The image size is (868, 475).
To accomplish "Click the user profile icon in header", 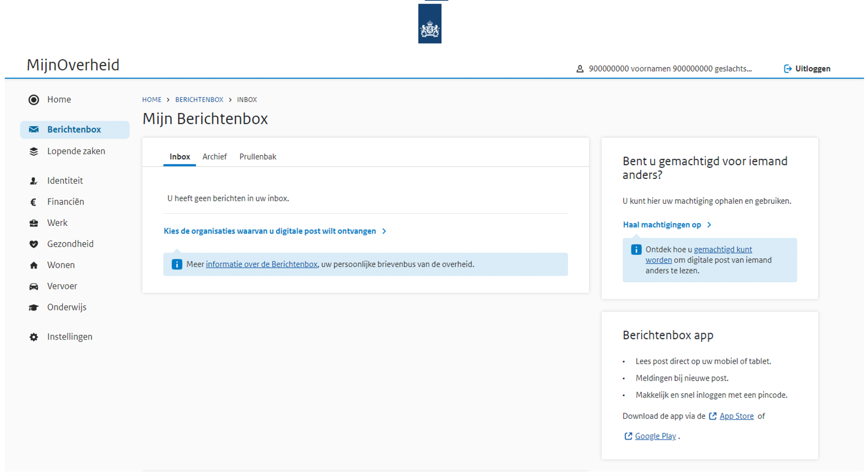I will click(580, 69).
